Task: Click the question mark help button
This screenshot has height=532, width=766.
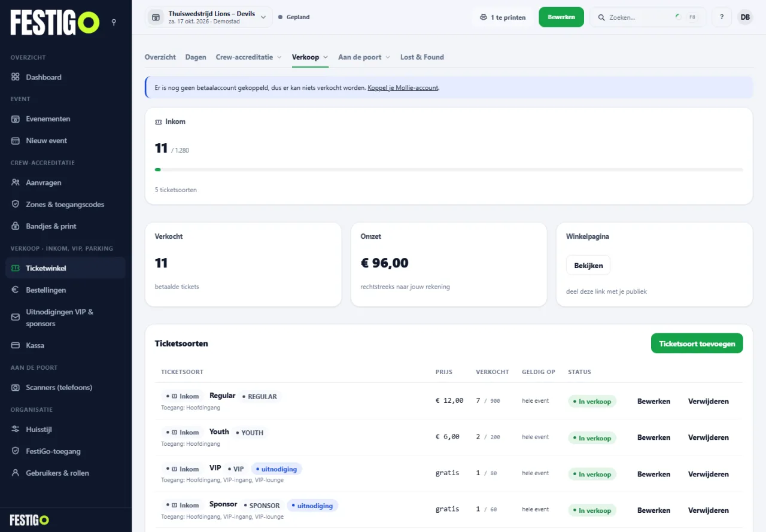Action: [x=722, y=17]
